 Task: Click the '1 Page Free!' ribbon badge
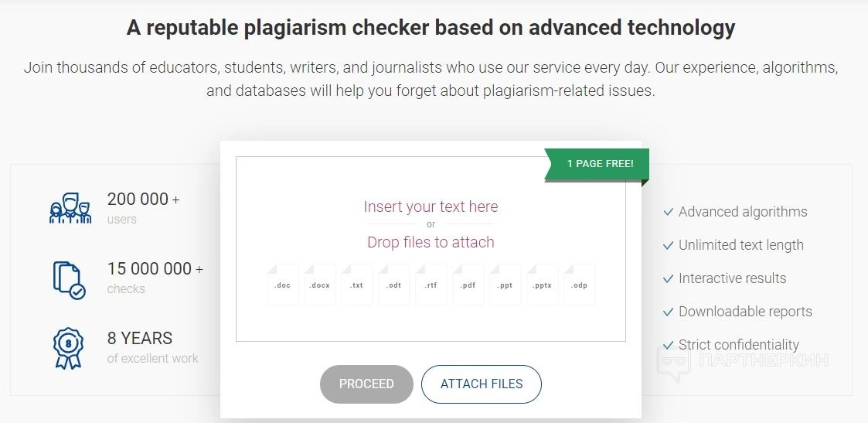pyautogui.click(x=599, y=164)
